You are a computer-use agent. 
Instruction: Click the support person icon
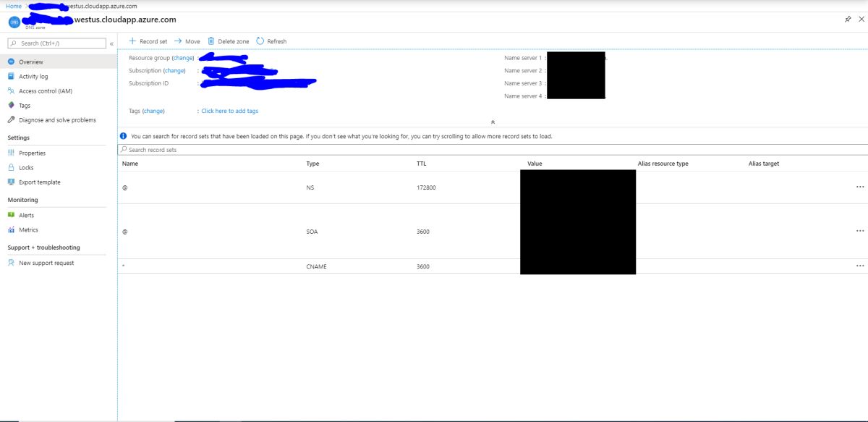[11, 263]
